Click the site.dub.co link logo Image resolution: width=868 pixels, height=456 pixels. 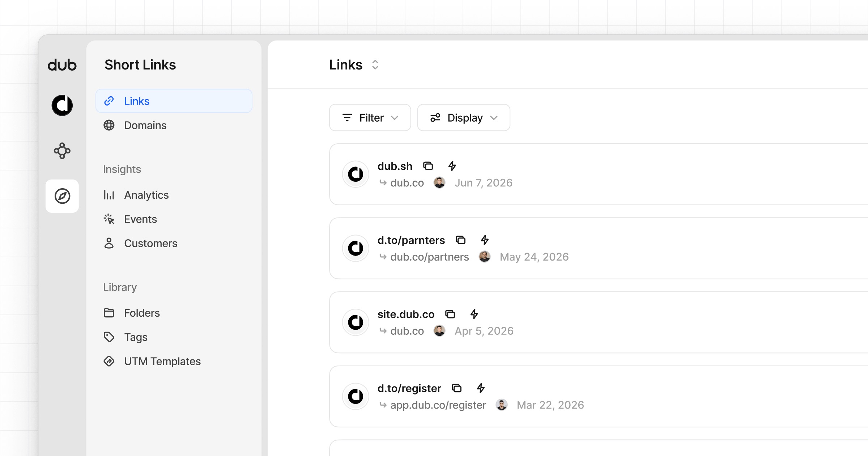[x=356, y=322]
